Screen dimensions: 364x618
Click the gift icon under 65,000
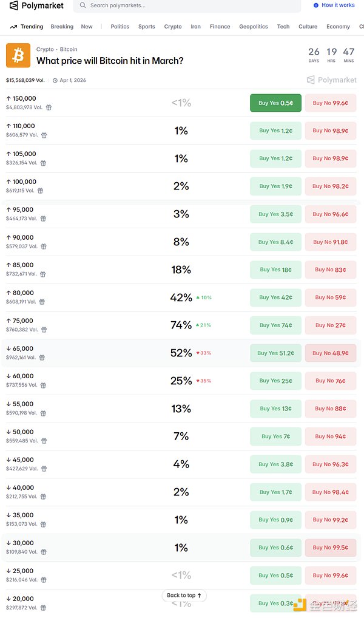[43, 358]
